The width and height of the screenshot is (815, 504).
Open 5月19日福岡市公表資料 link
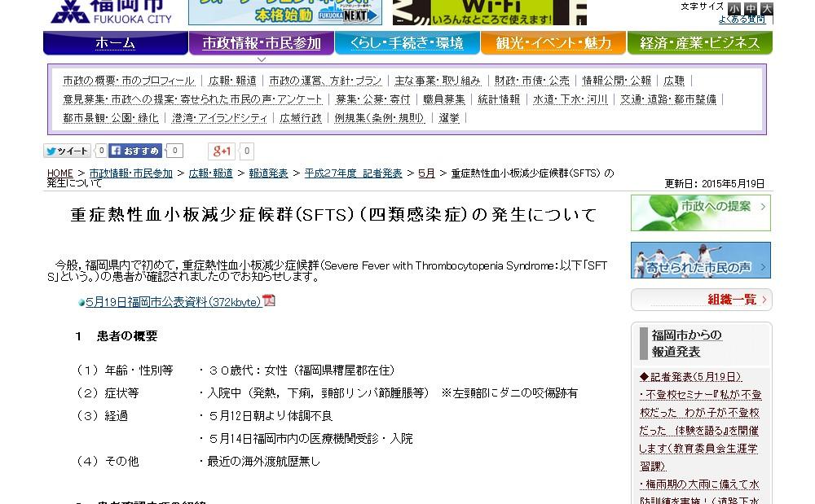173,301
